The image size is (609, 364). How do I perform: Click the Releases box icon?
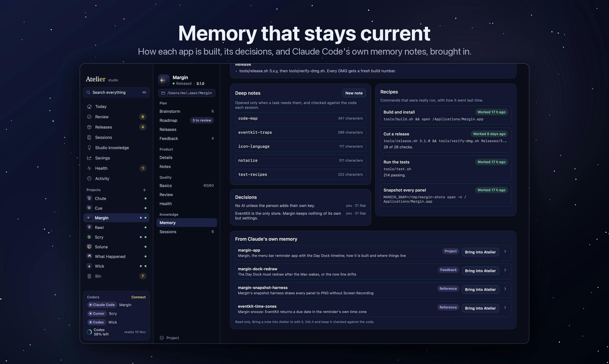tap(89, 127)
